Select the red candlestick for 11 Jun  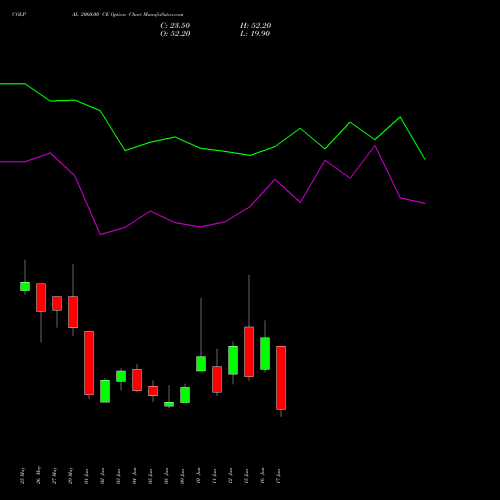[217, 379]
